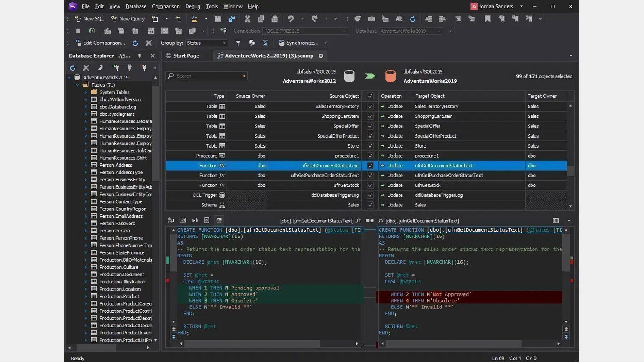
Task: Click the Save icon in toolbar
Action: (218, 19)
